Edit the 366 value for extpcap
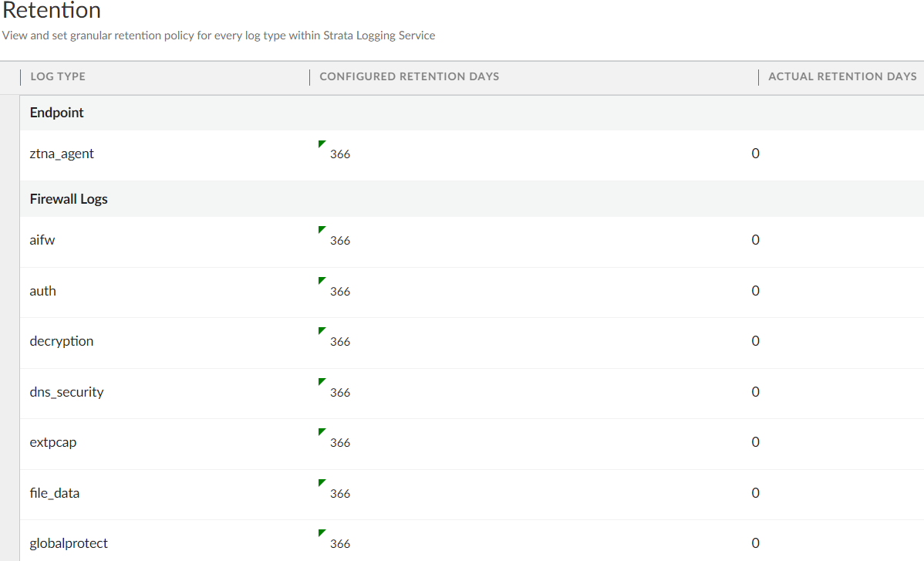The height and width of the screenshot is (561, 924). [340, 443]
